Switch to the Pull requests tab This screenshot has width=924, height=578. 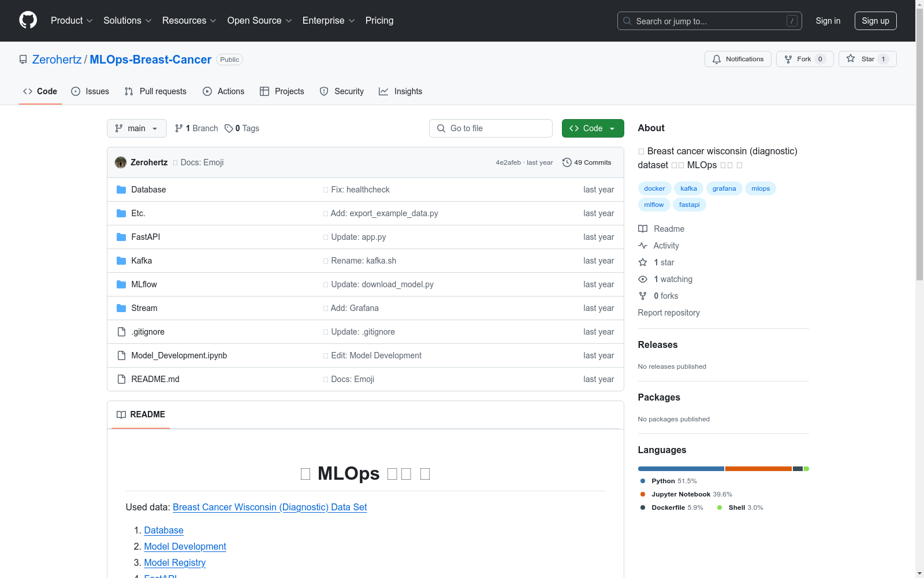coord(155,91)
